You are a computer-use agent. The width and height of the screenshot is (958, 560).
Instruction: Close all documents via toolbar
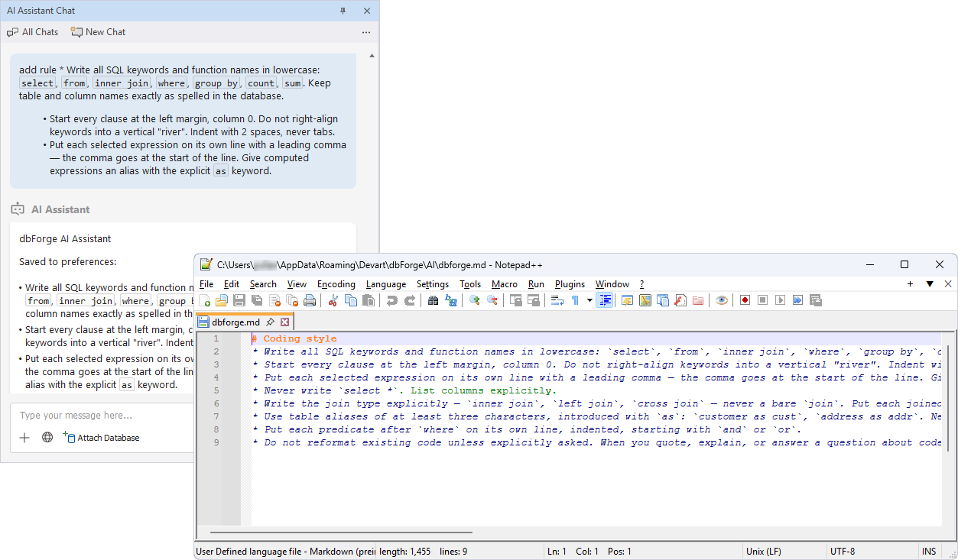tap(292, 300)
